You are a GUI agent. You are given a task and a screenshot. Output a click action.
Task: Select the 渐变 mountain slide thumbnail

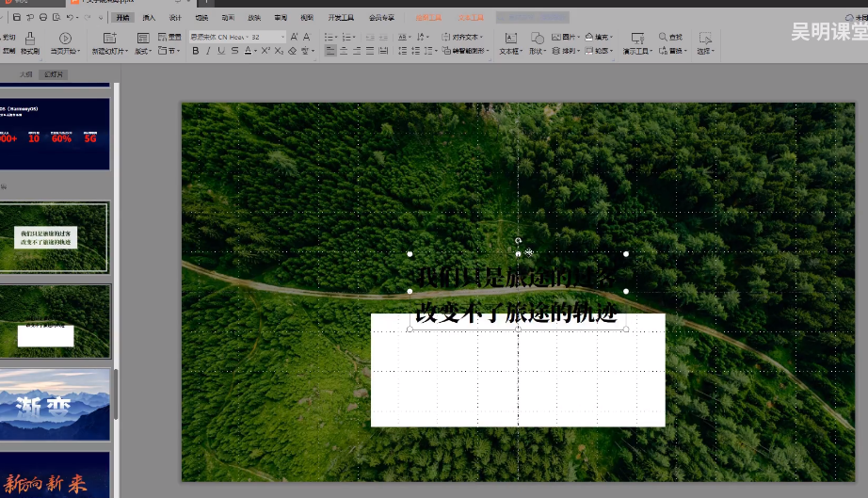(x=55, y=405)
